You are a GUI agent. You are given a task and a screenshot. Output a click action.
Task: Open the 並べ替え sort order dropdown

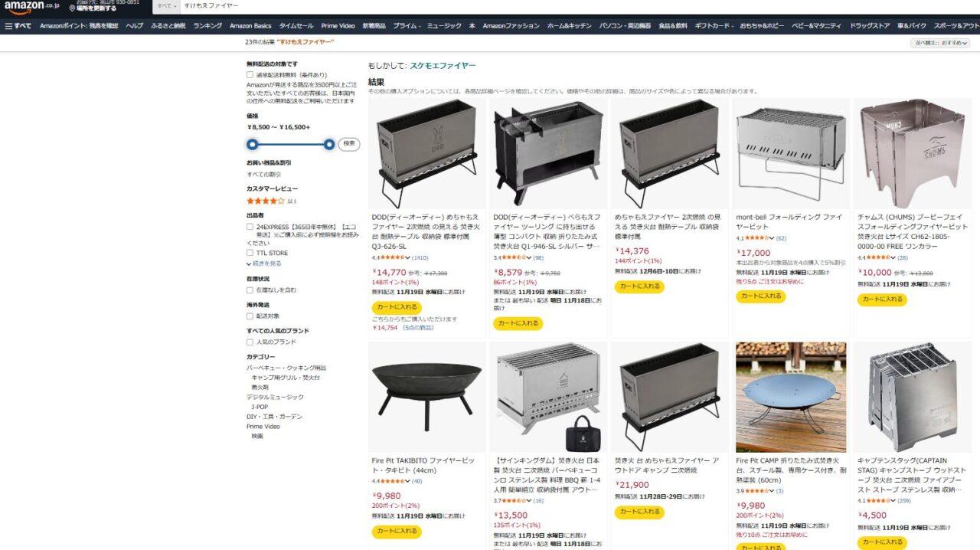click(941, 43)
